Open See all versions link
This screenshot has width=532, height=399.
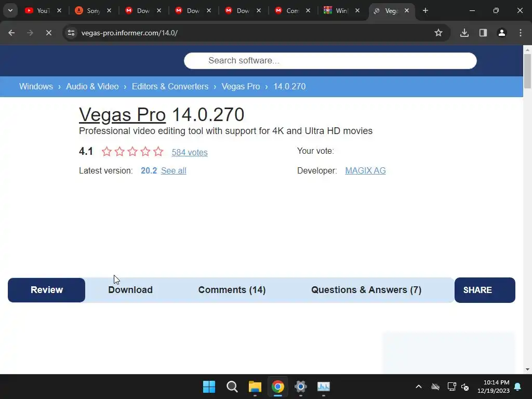click(x=174, y=170)
